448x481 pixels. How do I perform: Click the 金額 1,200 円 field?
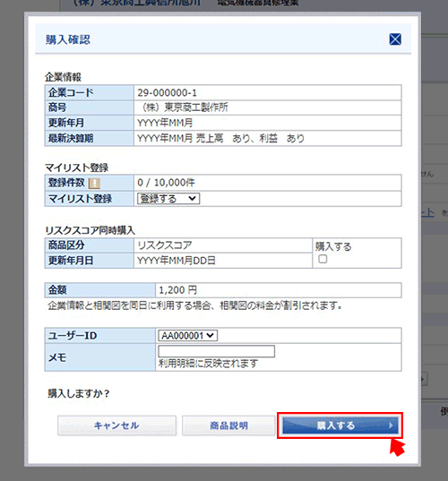(x=279, y=290)
